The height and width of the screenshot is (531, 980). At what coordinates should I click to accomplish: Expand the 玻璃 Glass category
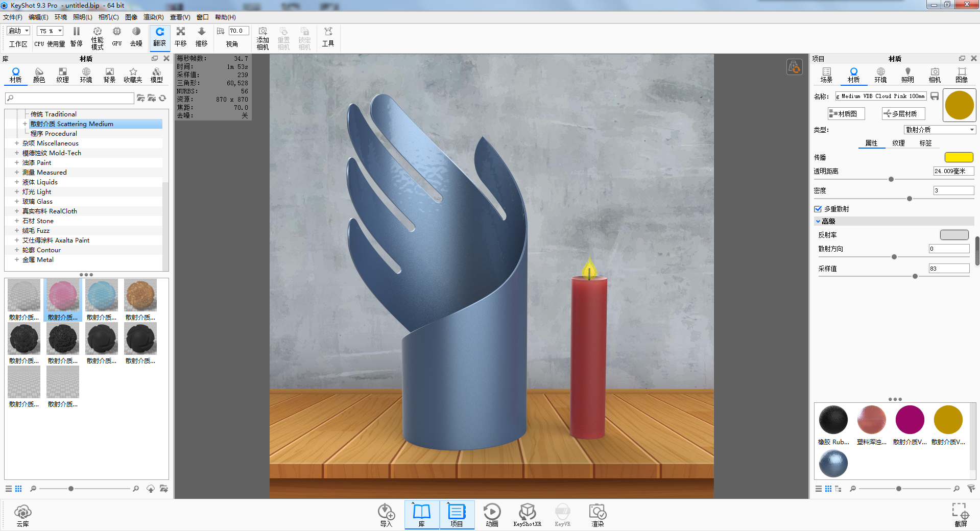pyautogui.click(x=17, y=202)
